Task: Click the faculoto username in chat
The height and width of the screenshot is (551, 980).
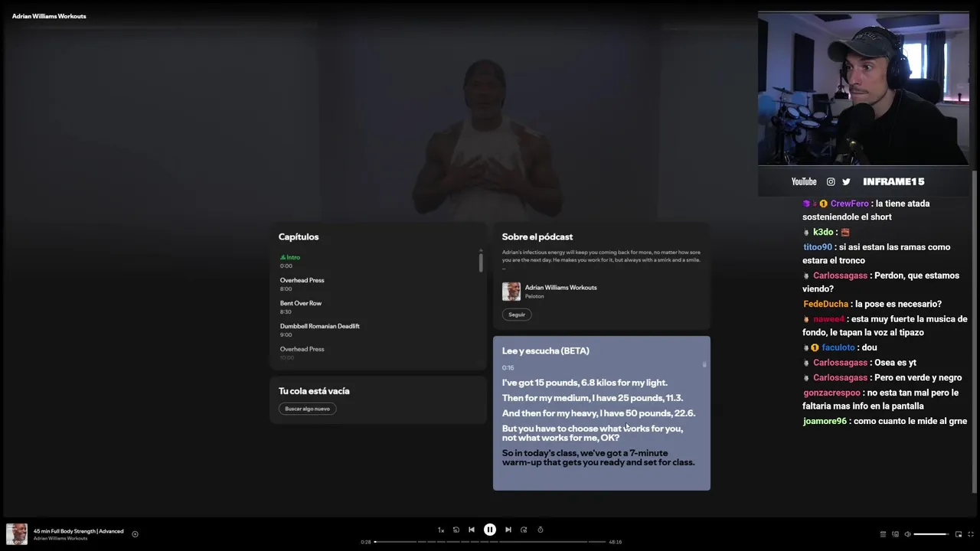Action: click(838, 347)
